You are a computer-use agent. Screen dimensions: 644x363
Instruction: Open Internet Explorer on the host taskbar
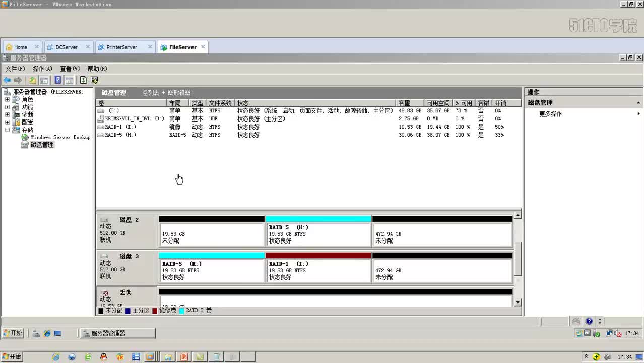(x=56, y=357)
